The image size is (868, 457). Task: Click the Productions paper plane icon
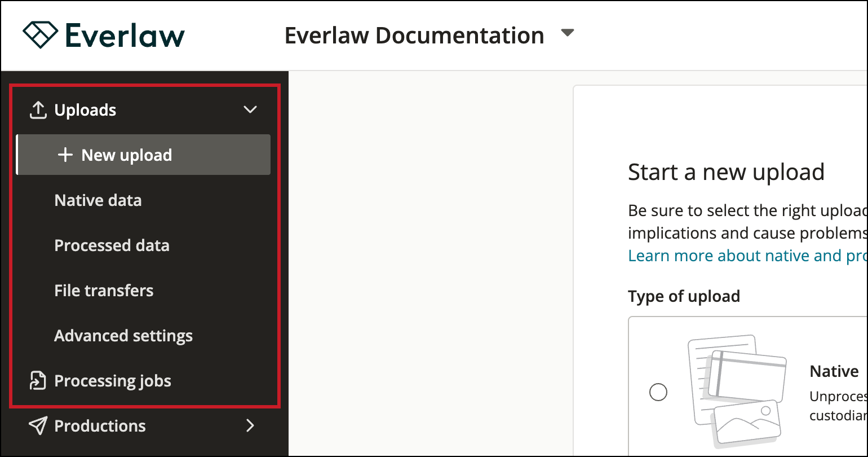click(38, 426)
